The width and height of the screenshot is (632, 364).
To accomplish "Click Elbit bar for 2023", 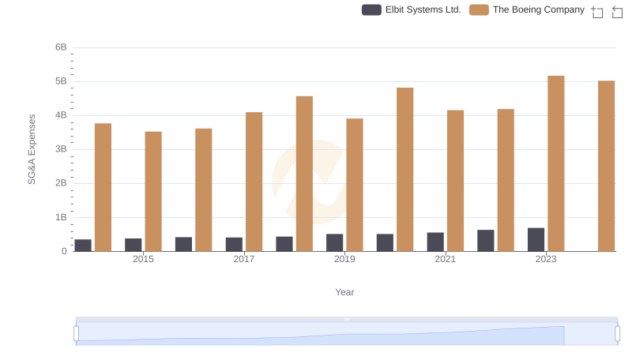I will click(536, 239).
